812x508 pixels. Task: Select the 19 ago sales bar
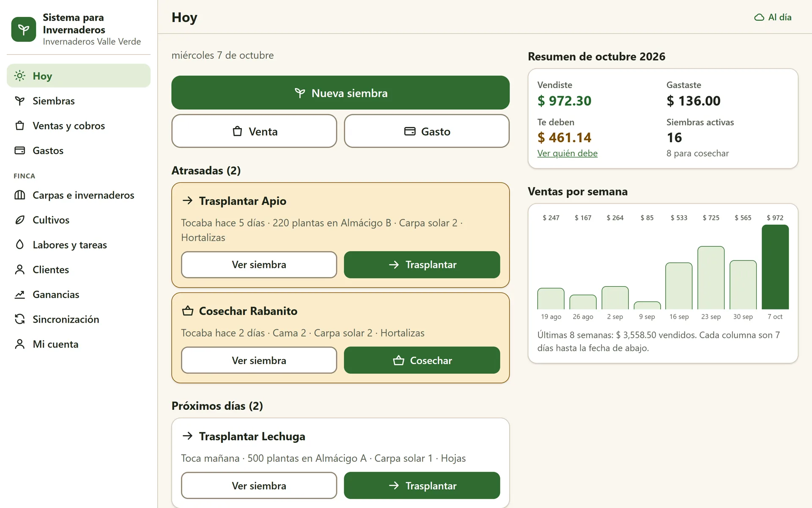pos(551,299)
